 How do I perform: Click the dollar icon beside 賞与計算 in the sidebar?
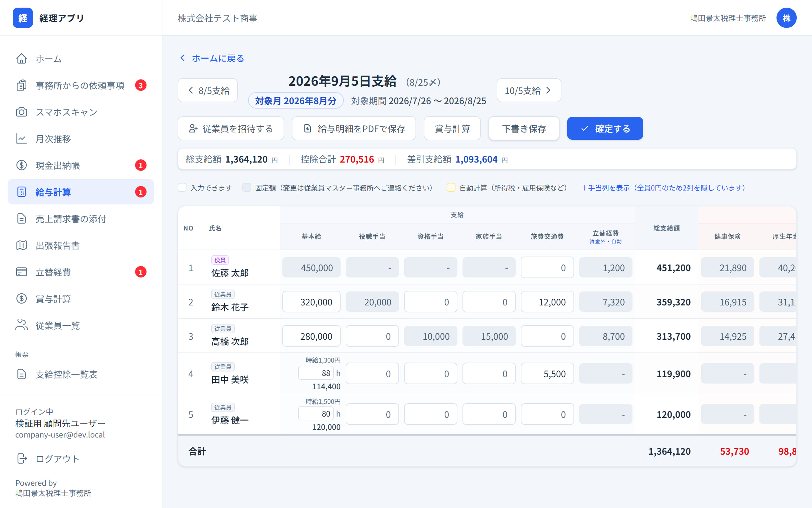pyautogui.click(x=22, y=299)
